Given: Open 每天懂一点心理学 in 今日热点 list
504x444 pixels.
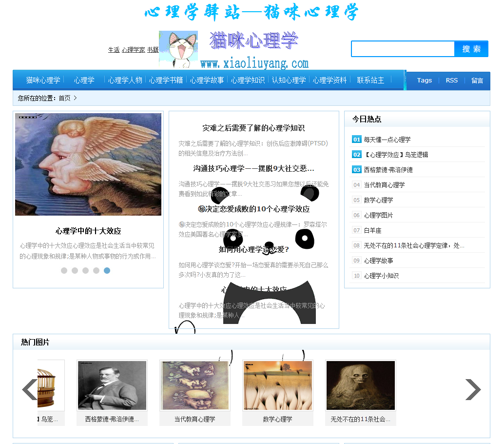Looking at the screenshot, I should click(x=387, y=140).
